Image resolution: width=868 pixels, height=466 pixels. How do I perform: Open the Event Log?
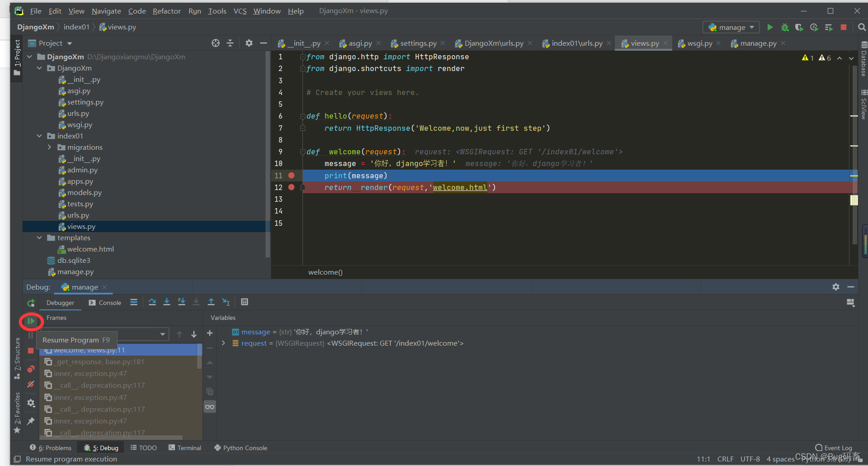[834, 448]
